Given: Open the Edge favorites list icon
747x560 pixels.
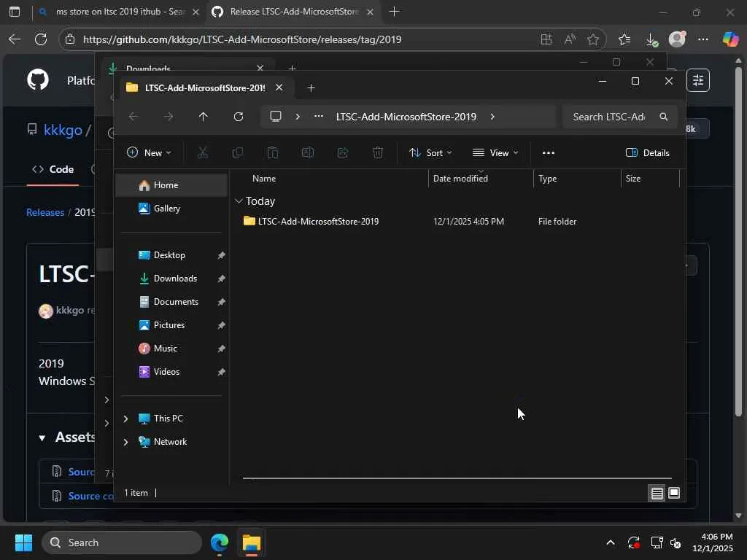Looking at the screenshot, I should click(624, 39).
